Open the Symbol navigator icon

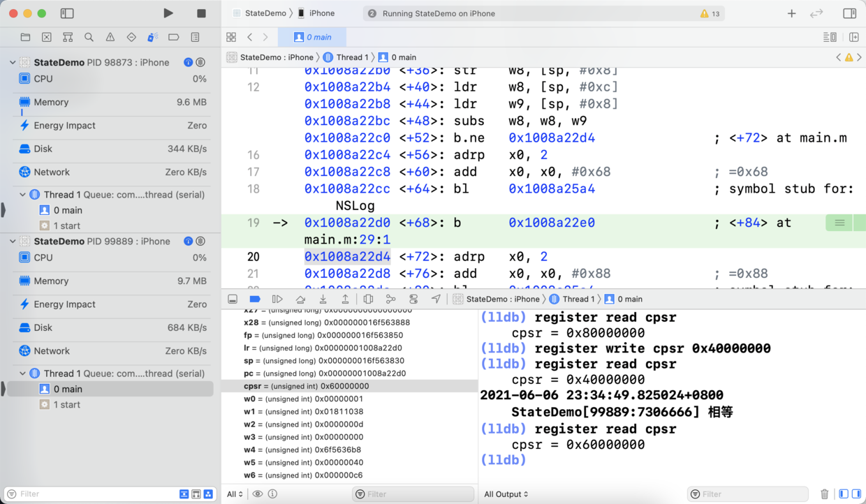[x=68, y=37]
